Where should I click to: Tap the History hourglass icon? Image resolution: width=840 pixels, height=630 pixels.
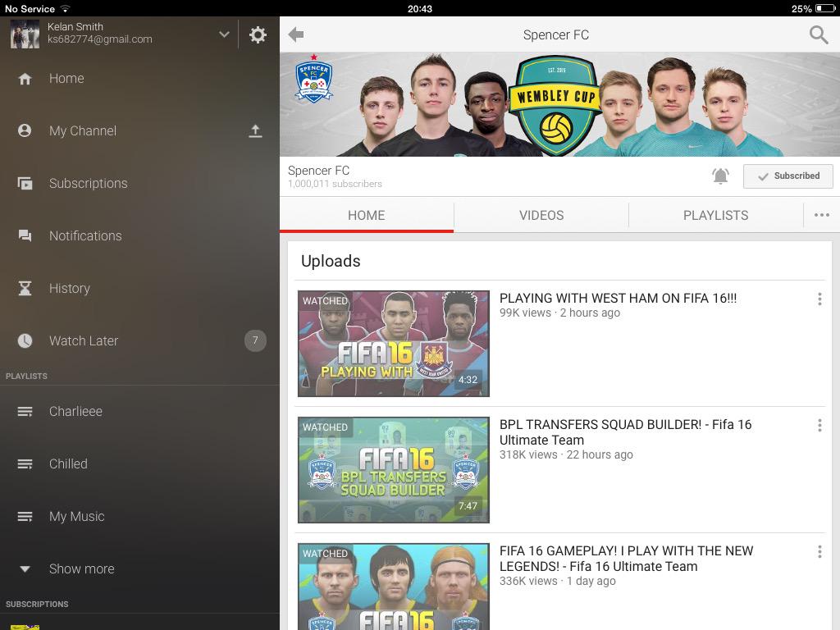(25, 288)
